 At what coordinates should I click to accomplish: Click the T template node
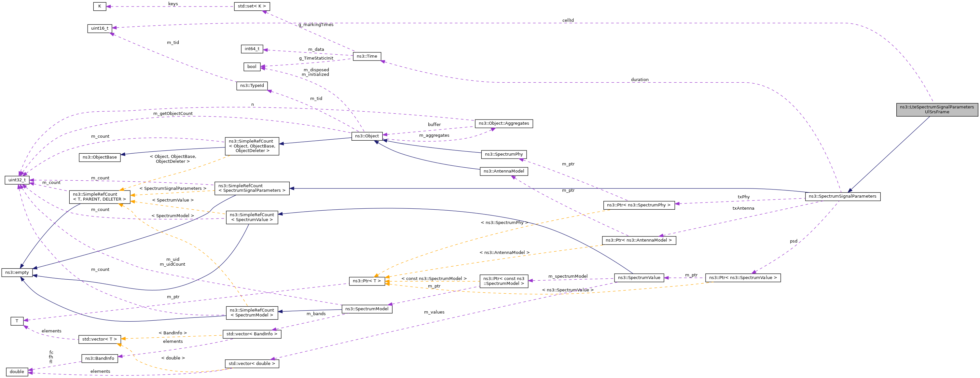pyautogui.click(x=17, y=321)
